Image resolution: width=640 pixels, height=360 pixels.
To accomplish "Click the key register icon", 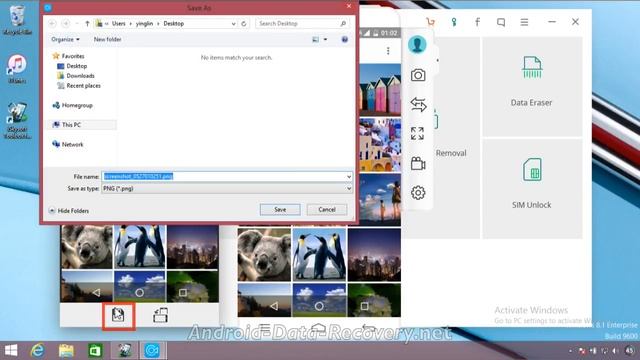I will tap(453, 22).
